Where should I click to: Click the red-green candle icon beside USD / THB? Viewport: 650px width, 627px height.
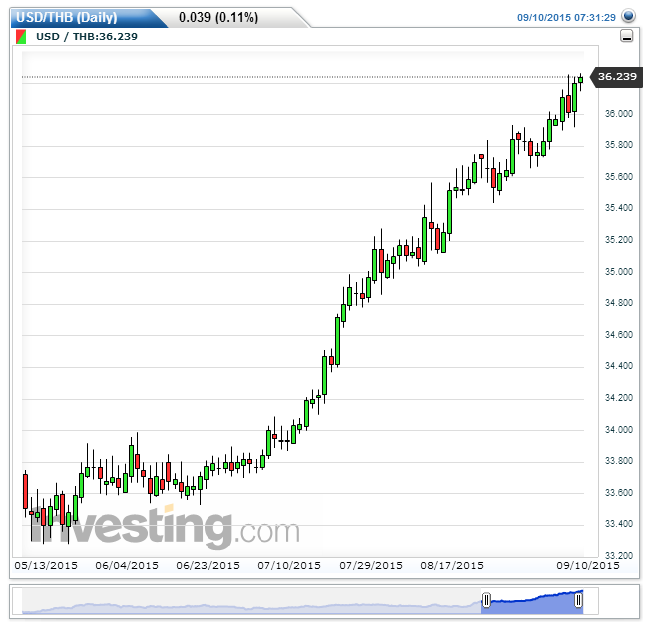click(22, 37)
